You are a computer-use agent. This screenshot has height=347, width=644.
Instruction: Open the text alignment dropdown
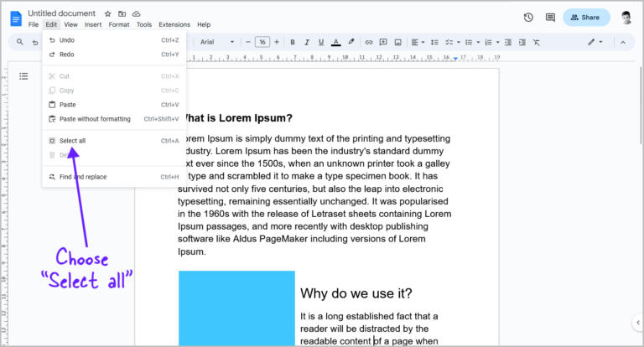(418, 42)
